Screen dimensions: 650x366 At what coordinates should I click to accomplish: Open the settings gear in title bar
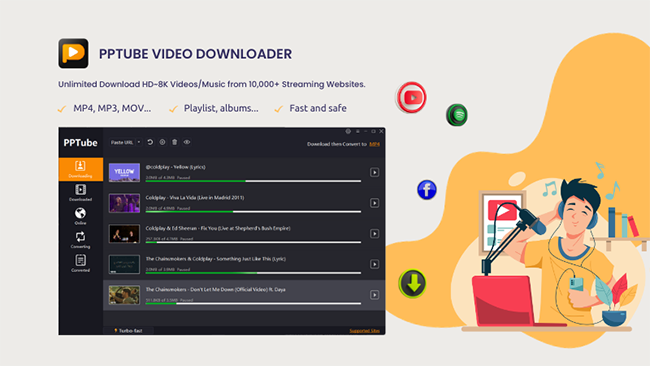(348, 131)
